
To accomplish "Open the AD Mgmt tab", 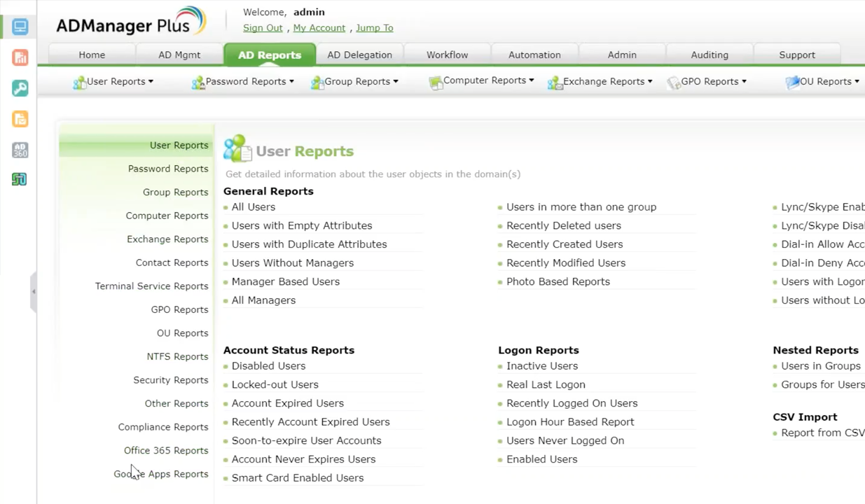I will [x=179, y=55].
